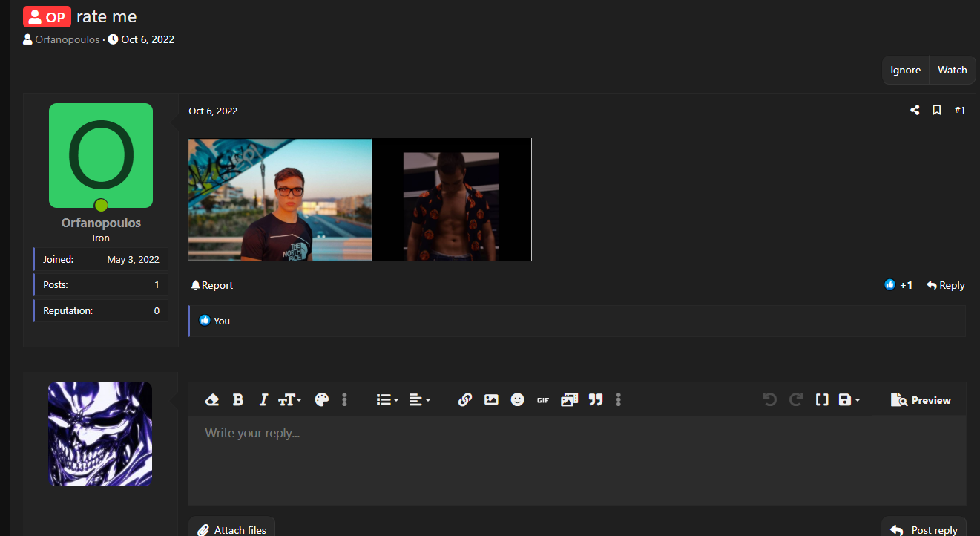Click thread date Oct 6, 2022 header
This screenshot has width=980, height=536.
point(148,39)
